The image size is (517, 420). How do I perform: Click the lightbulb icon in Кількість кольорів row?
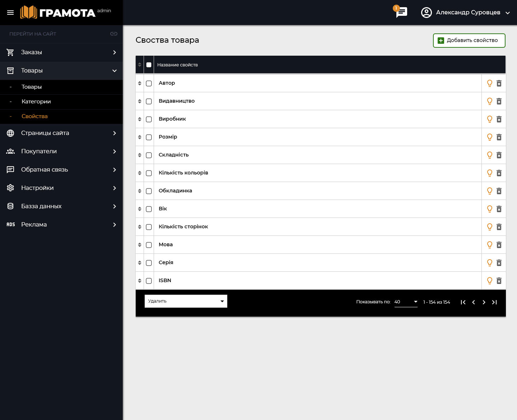(489, 173)
